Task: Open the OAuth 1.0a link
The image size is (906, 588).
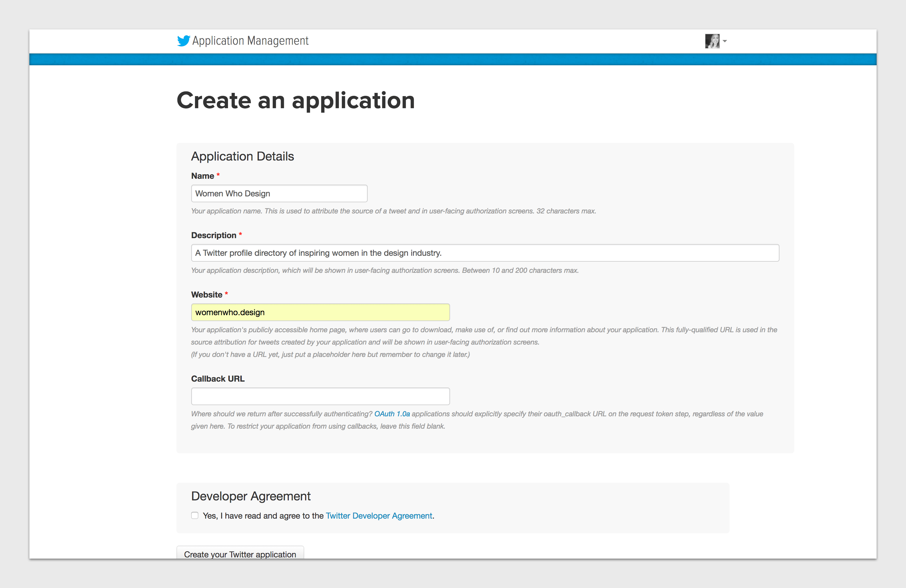Action: click(x=392, y=414)
